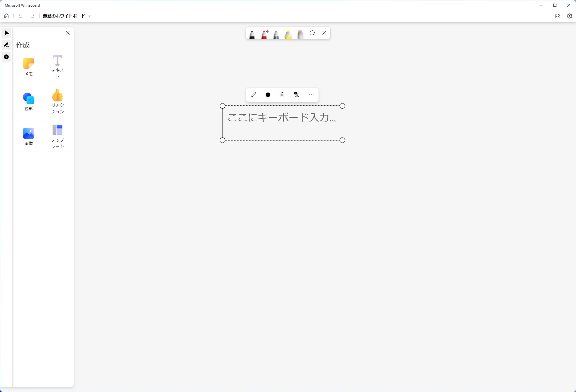Add a メモ sticky note
Viewport: 576px width, 392px height.
point(29,66)
